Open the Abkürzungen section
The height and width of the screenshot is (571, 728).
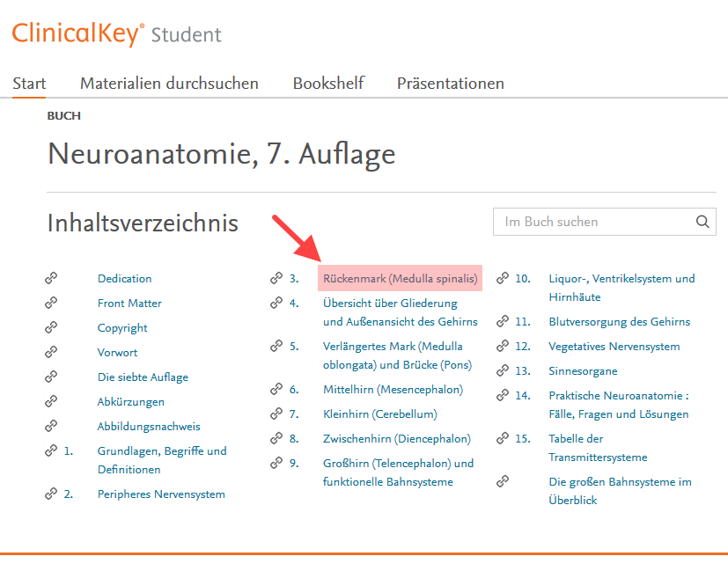[130, 402]
